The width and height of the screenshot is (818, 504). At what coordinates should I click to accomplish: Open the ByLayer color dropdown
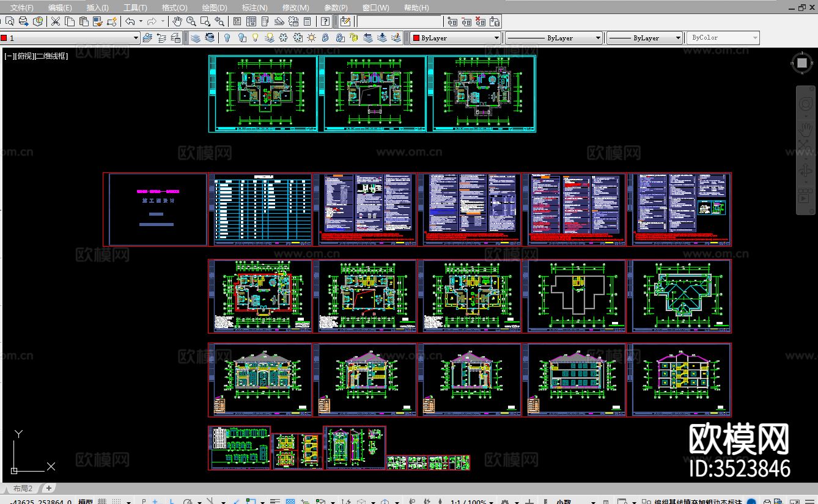coord(455,38)
